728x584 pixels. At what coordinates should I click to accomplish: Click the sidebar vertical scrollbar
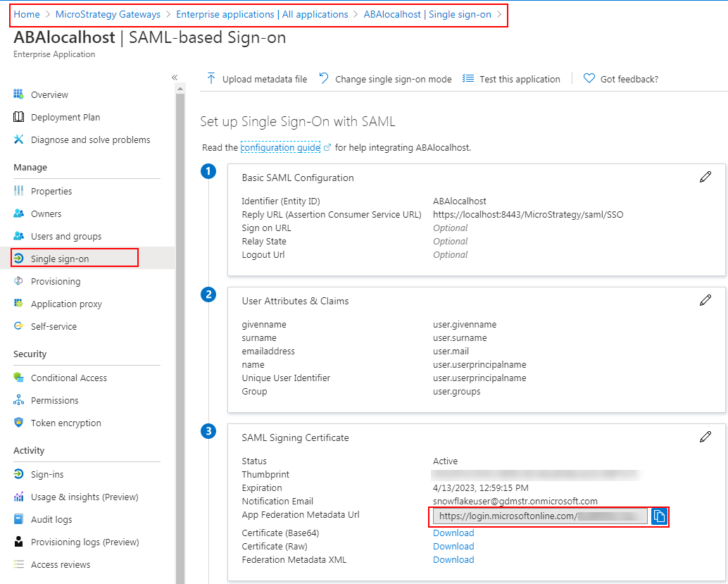180,317
